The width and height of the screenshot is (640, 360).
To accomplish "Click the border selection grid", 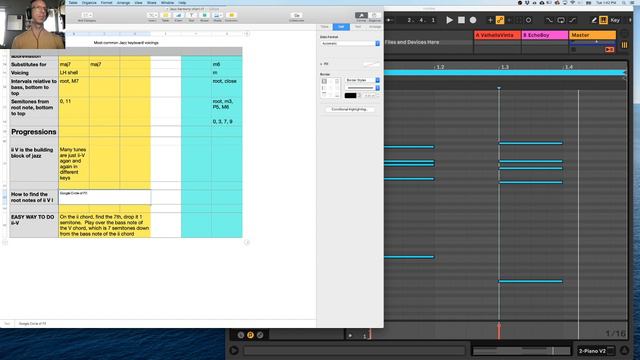I will point(330,88).
